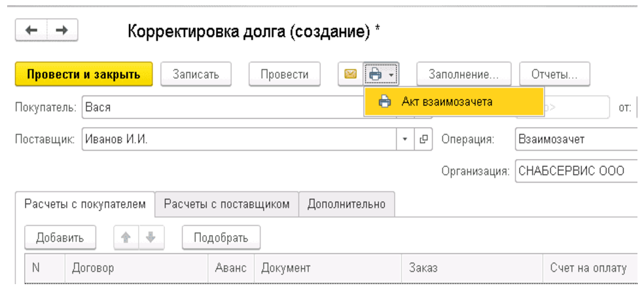Expand the Поставщик field dropdown list
Image resolution: width=644 pixels, height=292 pixels.
click(404, 139)
